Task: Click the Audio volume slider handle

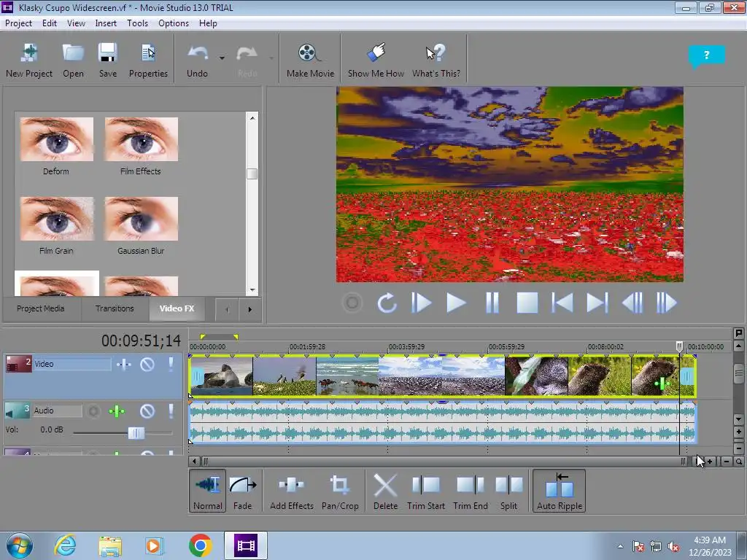Action: [136, 433]
